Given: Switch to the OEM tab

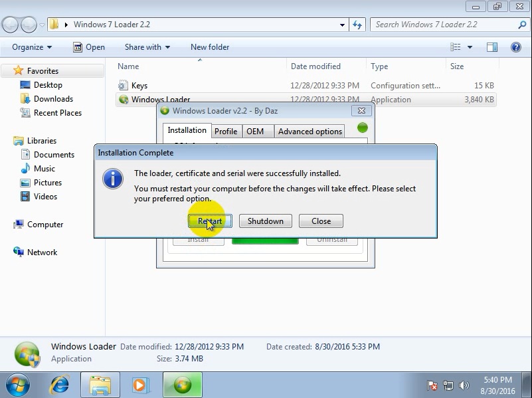Looking at the screenshot, I should pyautogui.click(x=255, y=132).
